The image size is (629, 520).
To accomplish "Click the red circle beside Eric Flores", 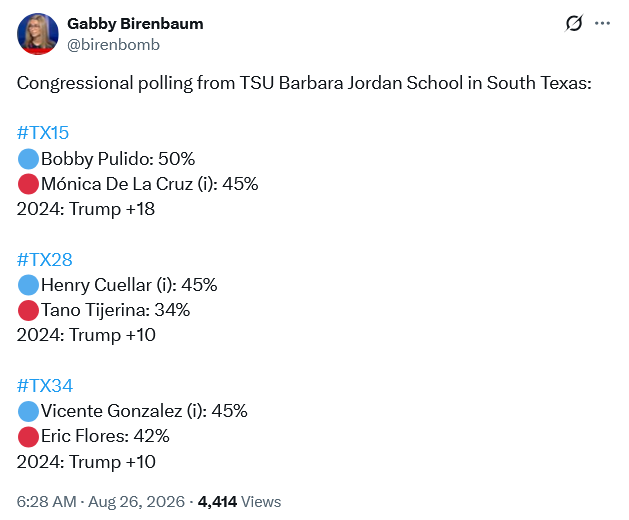I will click(x=28, y=437).
